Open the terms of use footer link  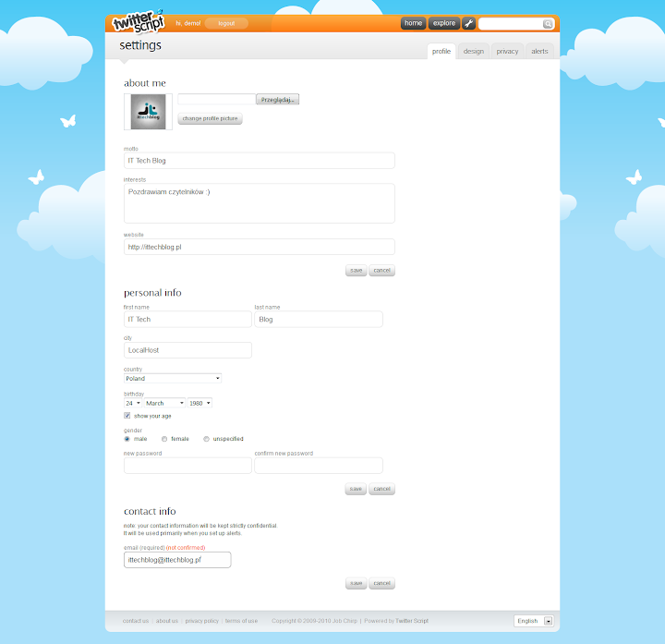click(241, 621)
